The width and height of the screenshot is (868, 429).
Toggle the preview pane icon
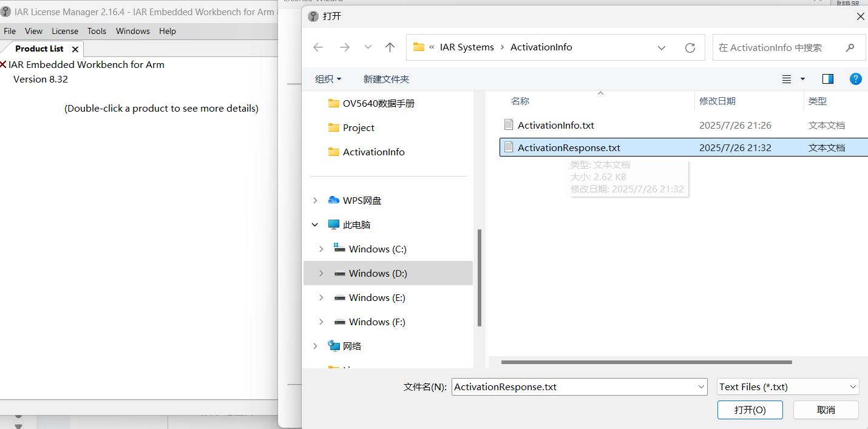[828, 79]
